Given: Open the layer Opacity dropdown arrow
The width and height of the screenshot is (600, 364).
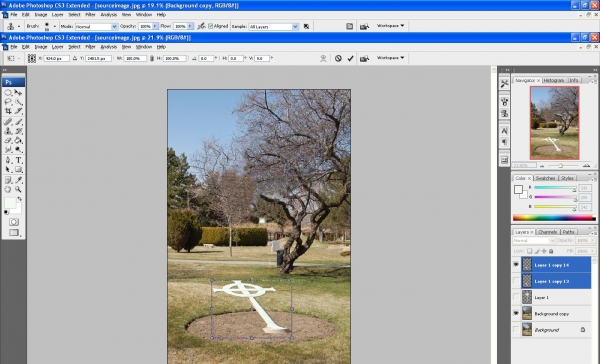Looking at the screenshot, I should (x=593, y=240).
